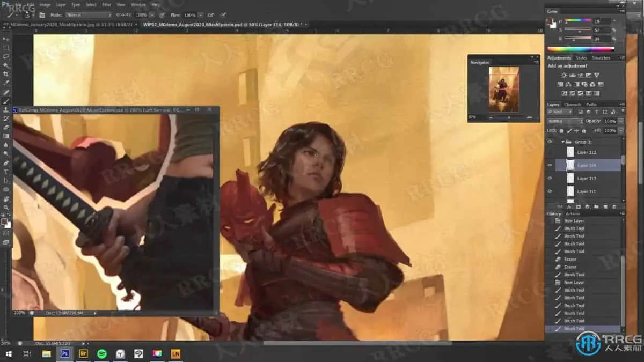This screenshot has height=362, width=644.
Task: Toggle visibility of Layer 314
Action: [550, 165]
